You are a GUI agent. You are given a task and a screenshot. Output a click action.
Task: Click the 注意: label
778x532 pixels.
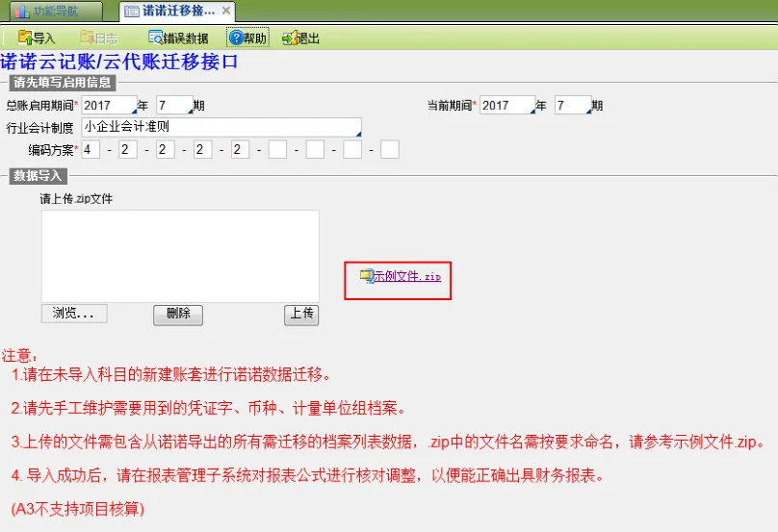[x=19, y=356]
